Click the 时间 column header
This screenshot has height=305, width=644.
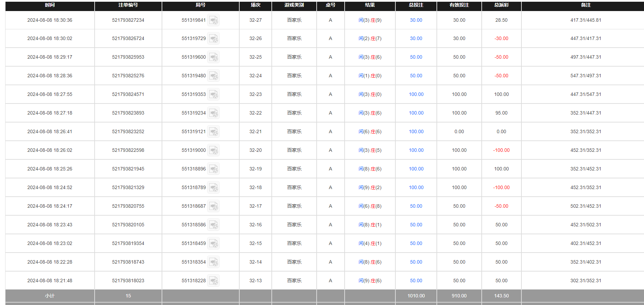click(x=50, y=5)
